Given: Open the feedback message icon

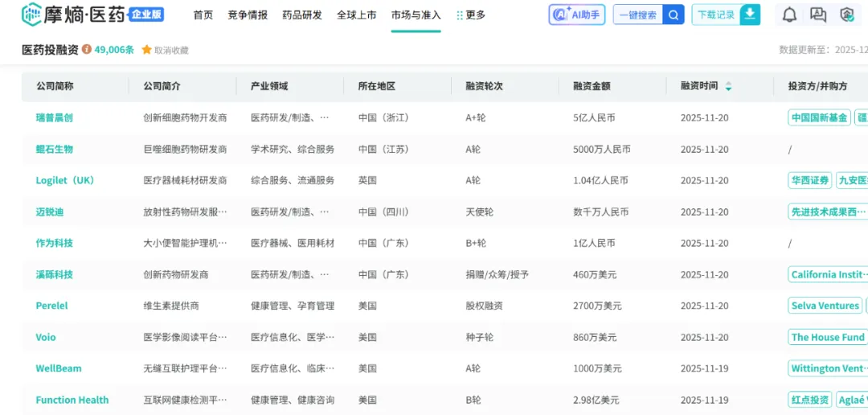Looking at the screenshot, I should (x=818, y=14).
